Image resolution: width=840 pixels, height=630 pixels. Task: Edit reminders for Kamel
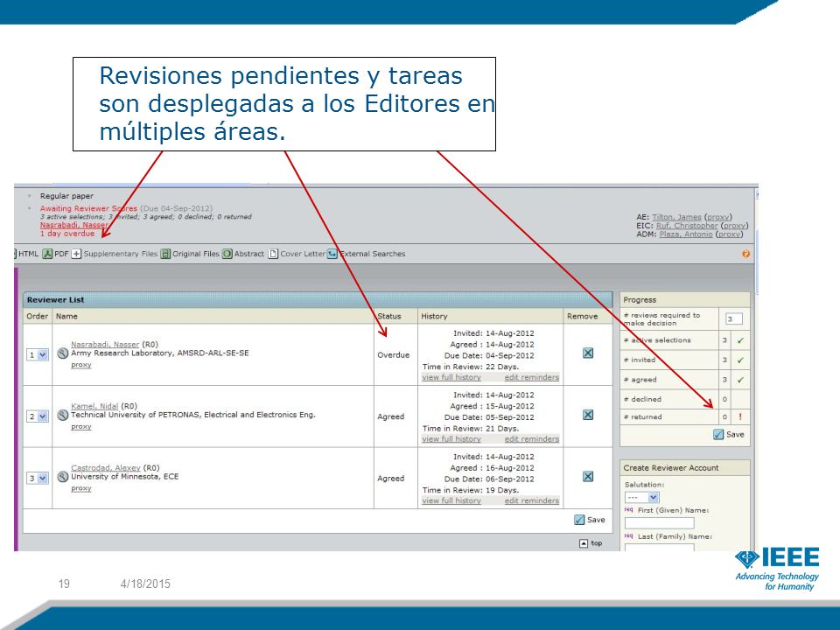coord(531,438)
